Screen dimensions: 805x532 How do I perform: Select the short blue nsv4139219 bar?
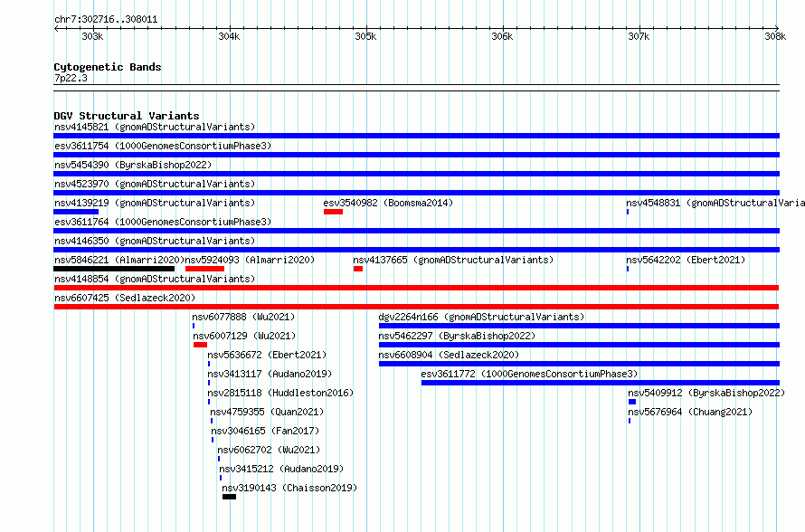76,212
